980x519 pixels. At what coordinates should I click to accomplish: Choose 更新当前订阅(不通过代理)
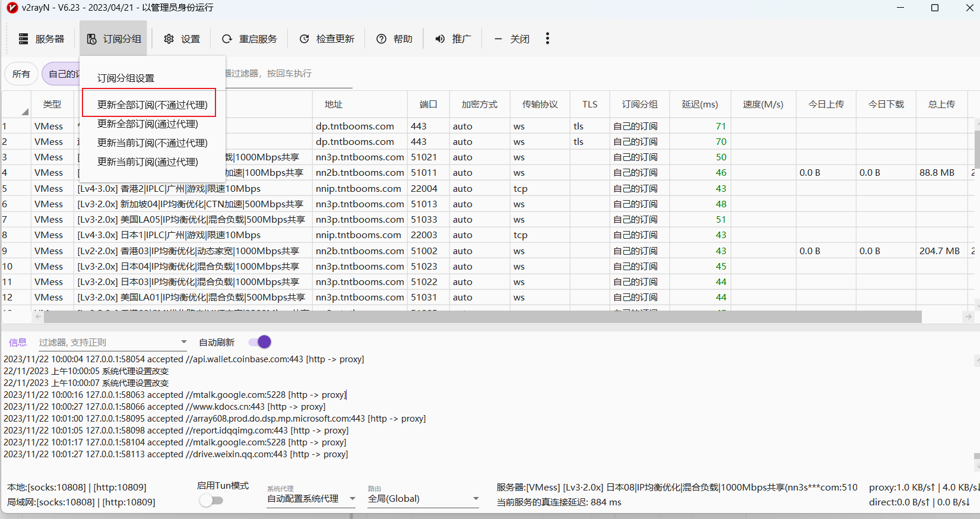point(152,143)
